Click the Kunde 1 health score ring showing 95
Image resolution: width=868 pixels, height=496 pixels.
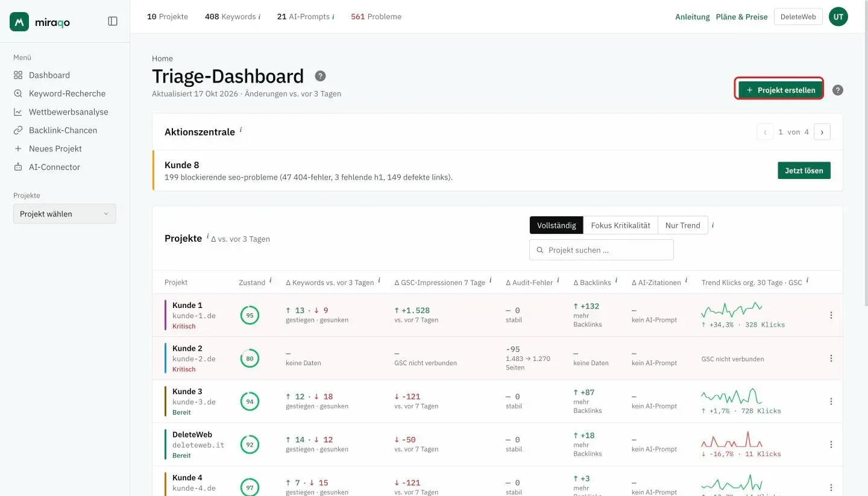[250, 315]
